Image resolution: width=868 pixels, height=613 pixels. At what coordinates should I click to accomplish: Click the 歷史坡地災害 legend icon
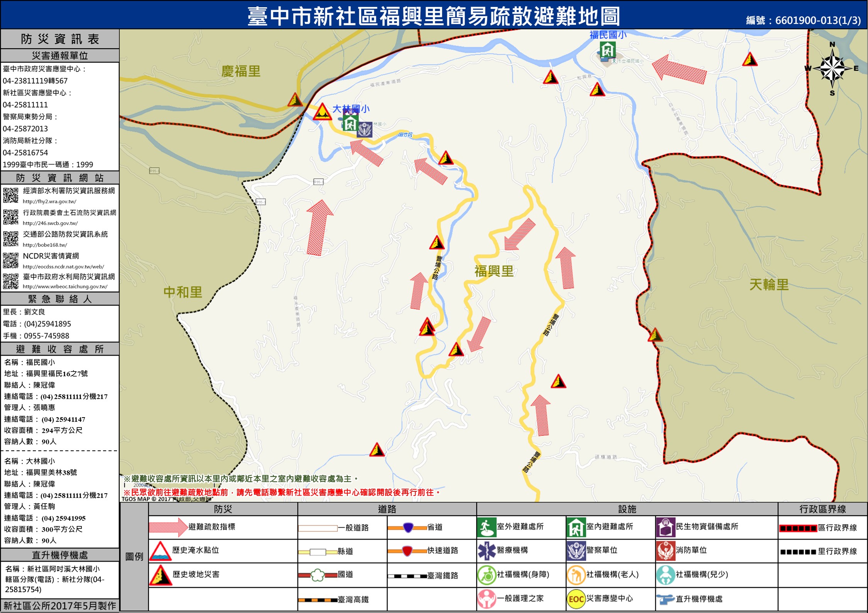[x=161, y=575]
